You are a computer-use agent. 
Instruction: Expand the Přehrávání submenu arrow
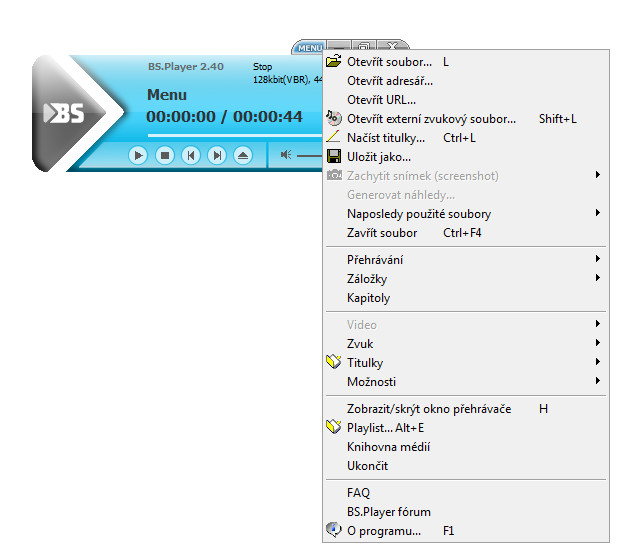[597, 259]
